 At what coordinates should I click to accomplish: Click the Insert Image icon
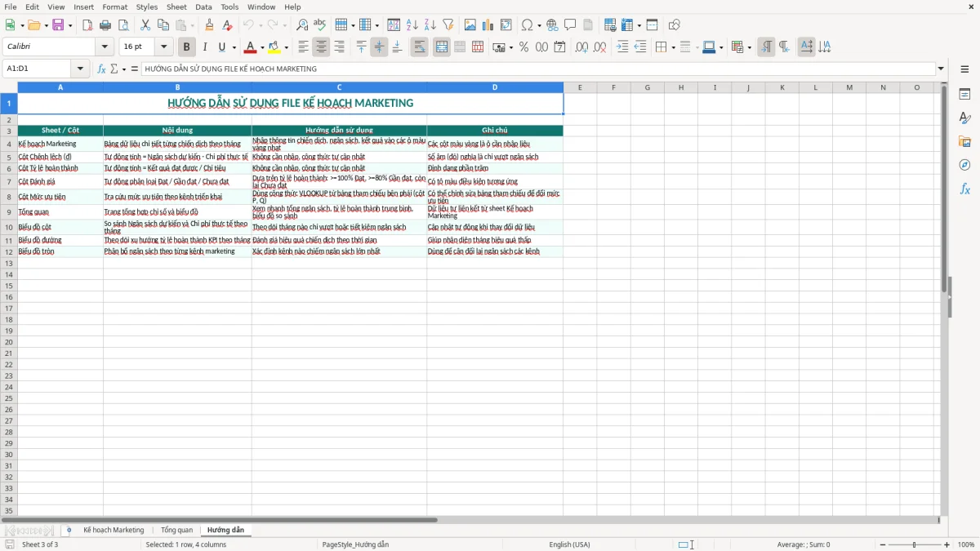coord(470,25)
